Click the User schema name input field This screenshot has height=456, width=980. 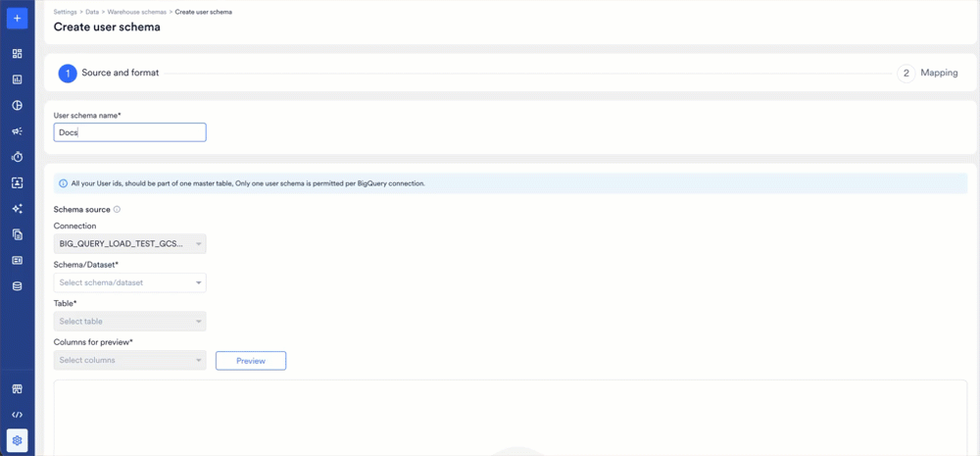click(130, 132)
